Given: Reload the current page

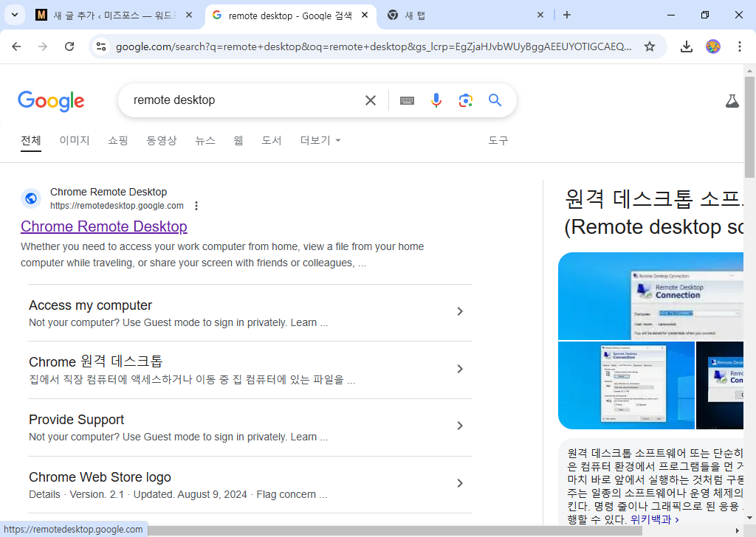Looking at the screenshot, I should click(69, 46).
